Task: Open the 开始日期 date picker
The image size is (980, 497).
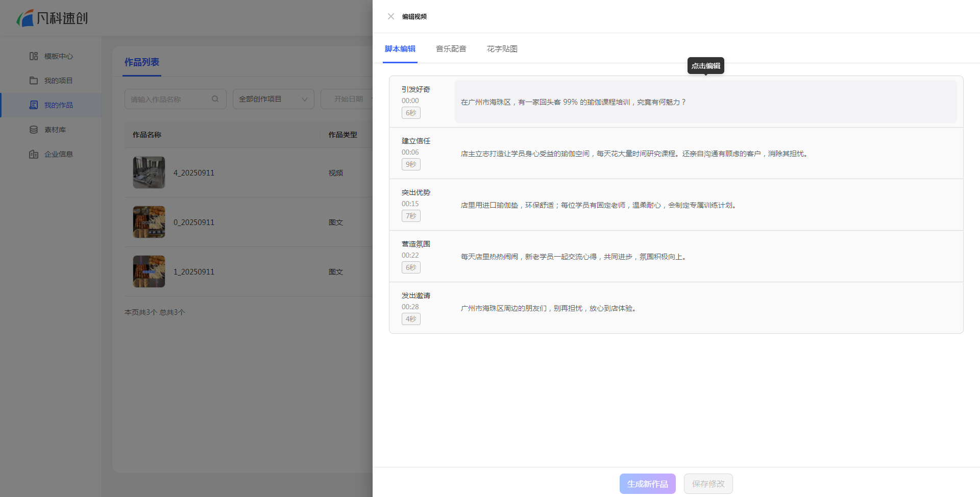Action: point(348,99)
